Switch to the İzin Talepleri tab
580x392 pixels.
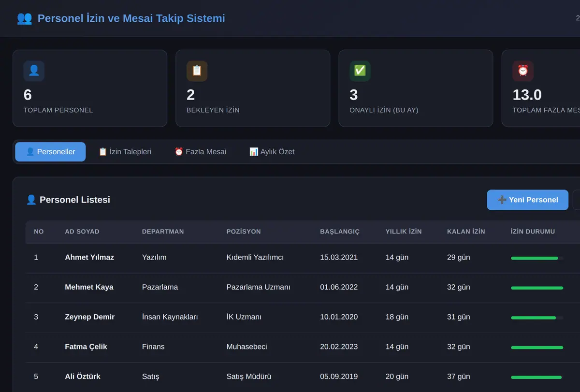click(x=125, y=152)
